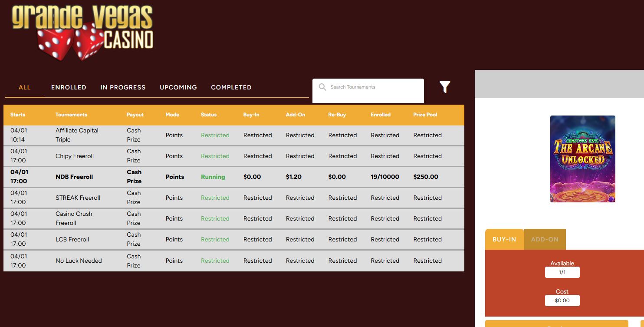Sort by the Starts column header

pos(18,115)
